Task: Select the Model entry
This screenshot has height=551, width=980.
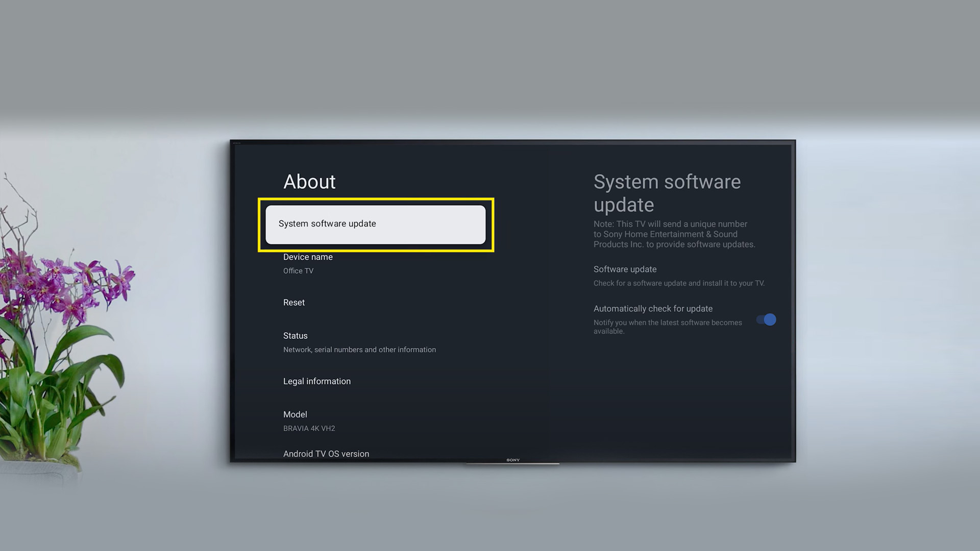Action: click(295, 414)
